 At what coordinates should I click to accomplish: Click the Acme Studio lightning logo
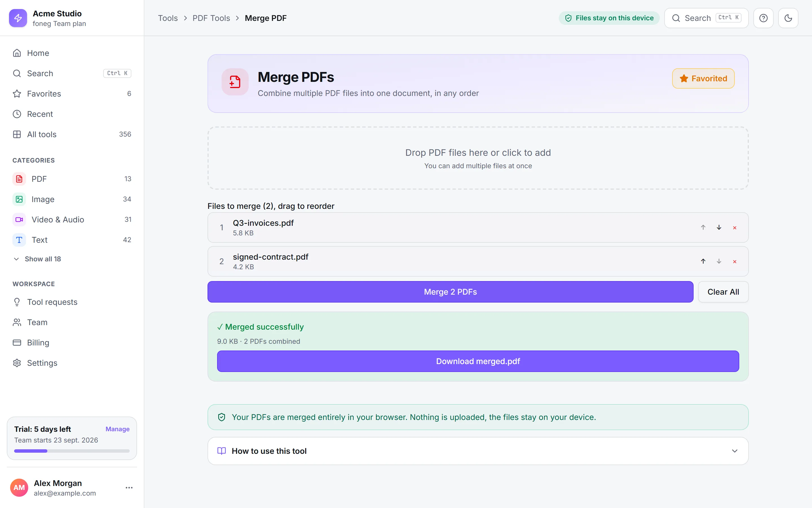[x=18, y=18]
